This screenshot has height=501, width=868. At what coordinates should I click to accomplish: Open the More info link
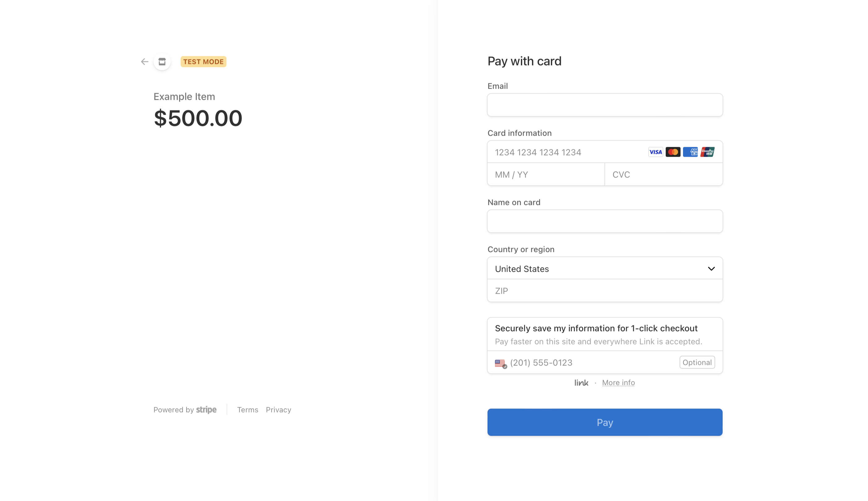pos(618,383)
